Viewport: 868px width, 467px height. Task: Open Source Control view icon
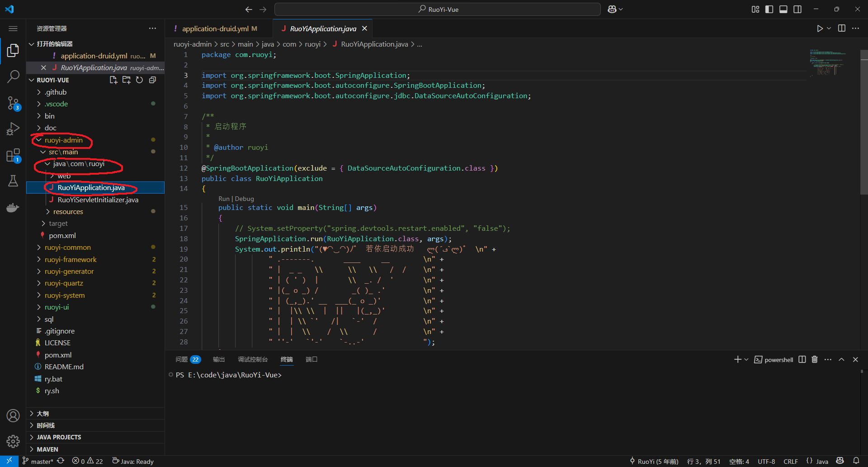[x=13, y=103]
